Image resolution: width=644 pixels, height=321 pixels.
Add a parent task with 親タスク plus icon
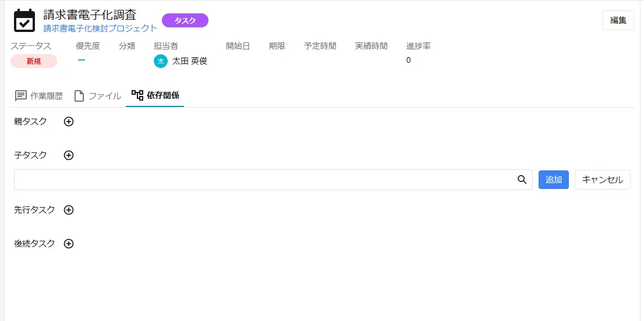[x=69, y=122]
